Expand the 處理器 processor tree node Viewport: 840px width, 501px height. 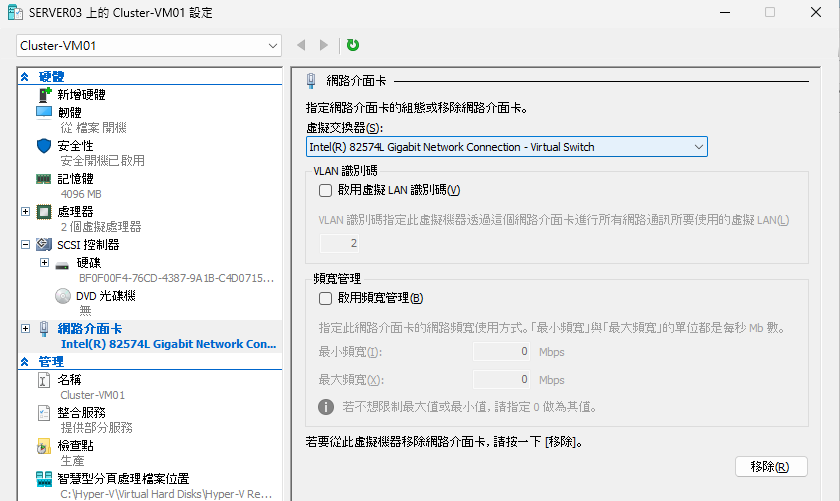point(26,212)
